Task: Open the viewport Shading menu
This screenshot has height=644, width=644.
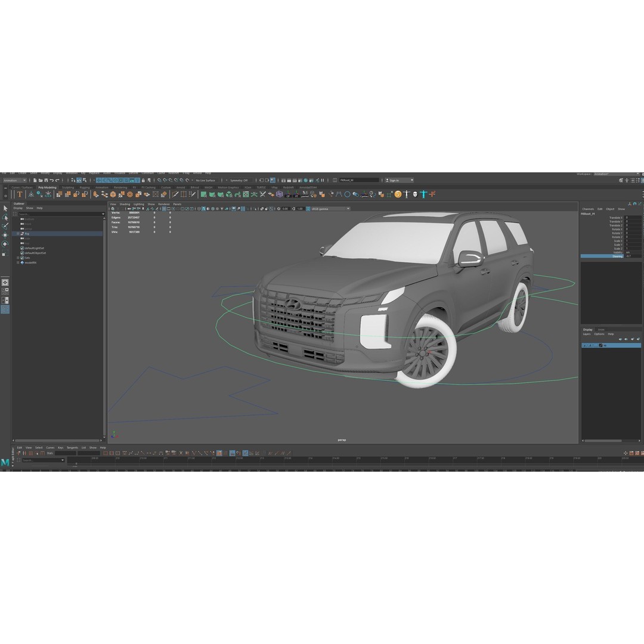Action: click(125, 204)
